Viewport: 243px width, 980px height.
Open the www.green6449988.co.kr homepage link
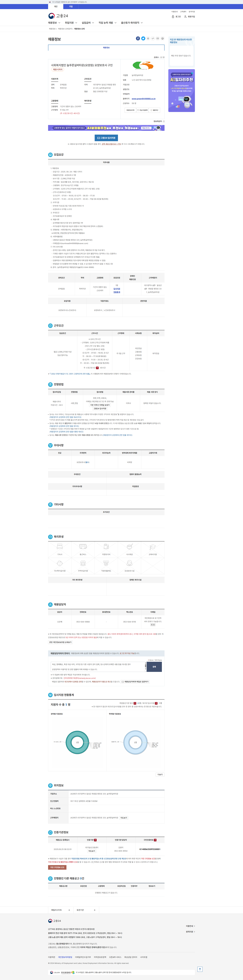(144, 99)
